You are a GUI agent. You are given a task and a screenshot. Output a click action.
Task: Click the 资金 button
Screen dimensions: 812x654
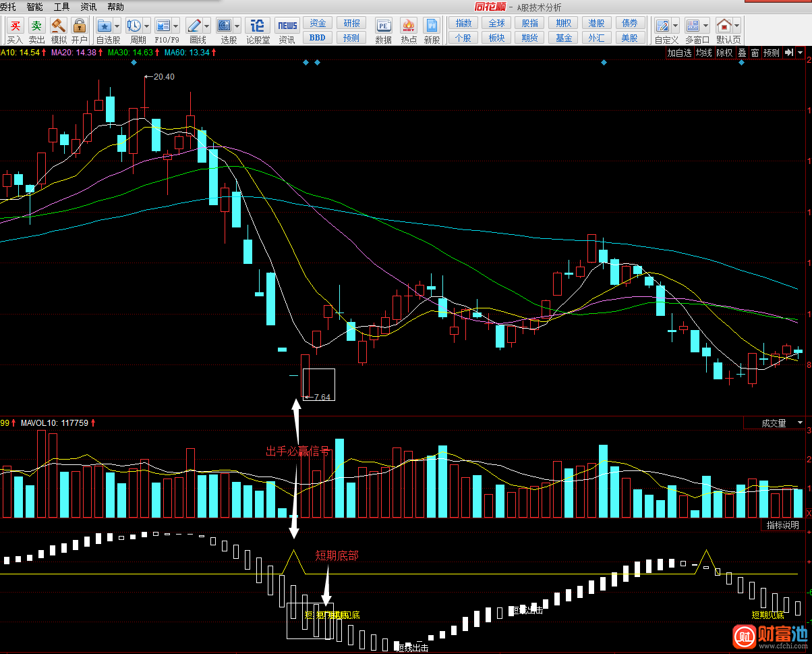(318, 23)
